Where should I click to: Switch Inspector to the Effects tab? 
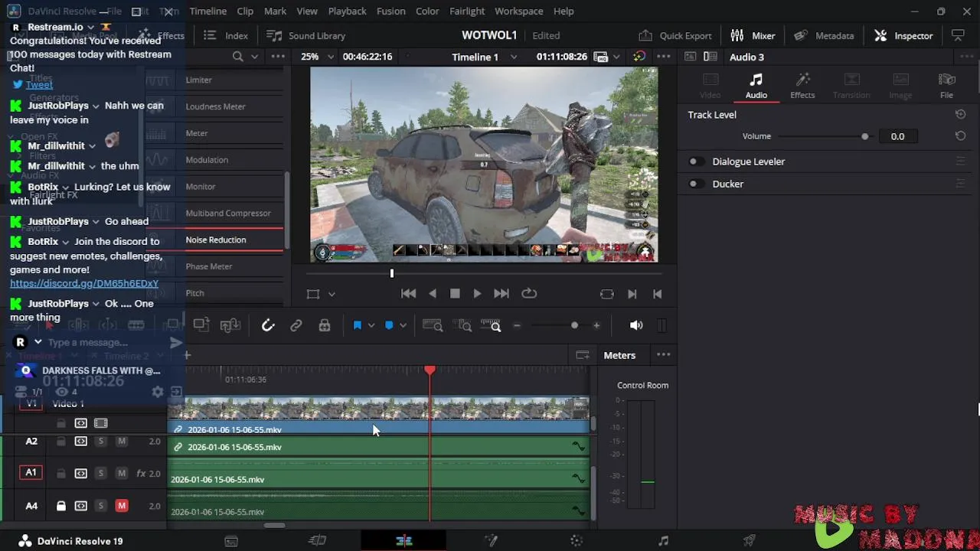tap(802, 86)
